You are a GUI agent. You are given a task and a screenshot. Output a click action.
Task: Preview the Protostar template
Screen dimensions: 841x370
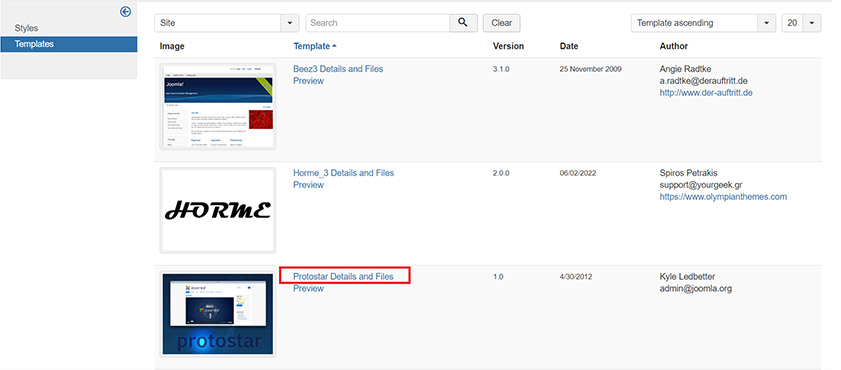308,288
